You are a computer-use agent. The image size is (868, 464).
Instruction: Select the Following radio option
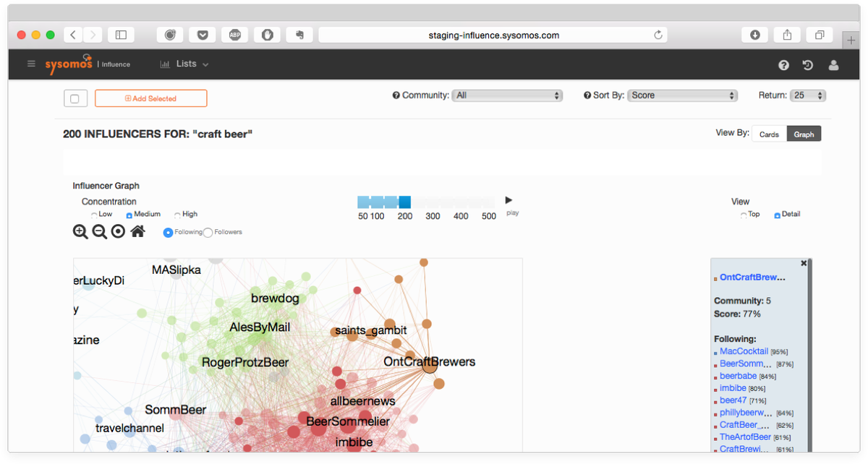(168, 232)
